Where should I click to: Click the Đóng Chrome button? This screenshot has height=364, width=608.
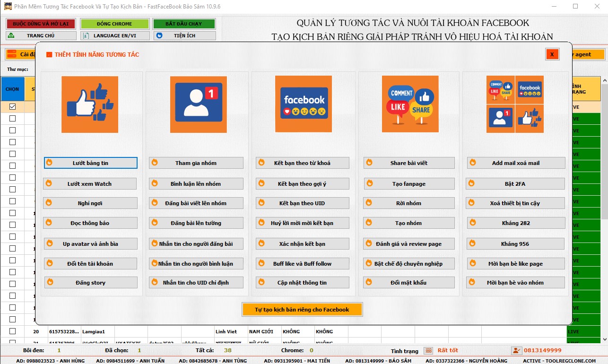(x=115, y=24)
